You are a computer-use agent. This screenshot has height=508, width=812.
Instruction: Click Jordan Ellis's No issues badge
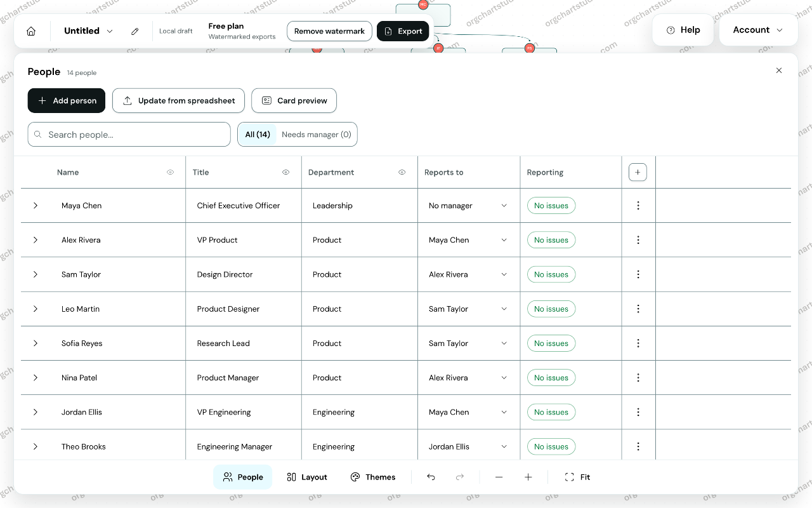point(551,412)
